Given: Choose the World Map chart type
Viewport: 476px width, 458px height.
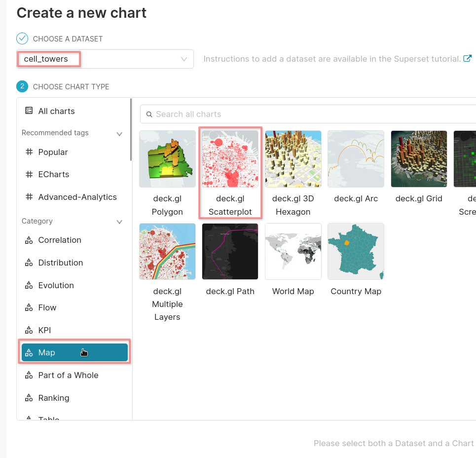Looking at the screenshot, I should (293, 251).
